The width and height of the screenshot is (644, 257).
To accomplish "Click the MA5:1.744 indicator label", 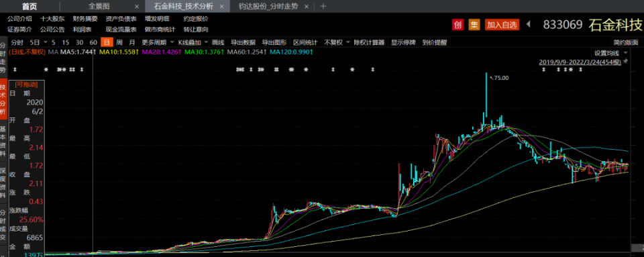I will [78, 52].
